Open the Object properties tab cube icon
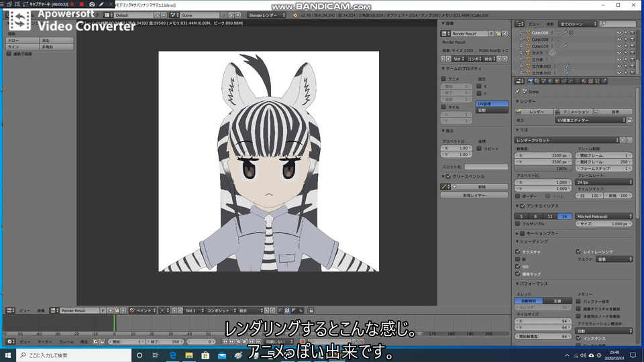The image size is (644, 362). coord(557,81)
